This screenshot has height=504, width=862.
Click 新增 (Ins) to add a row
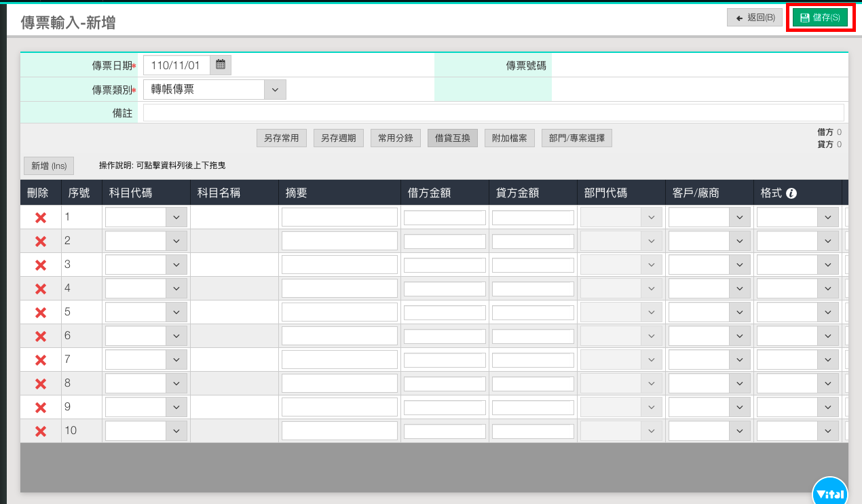point(49,166)
